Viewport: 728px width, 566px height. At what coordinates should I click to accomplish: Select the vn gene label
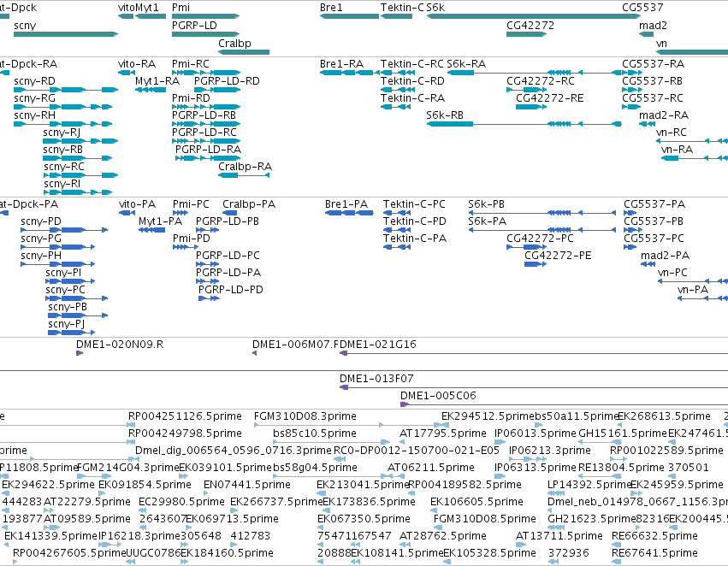point(661,44)
